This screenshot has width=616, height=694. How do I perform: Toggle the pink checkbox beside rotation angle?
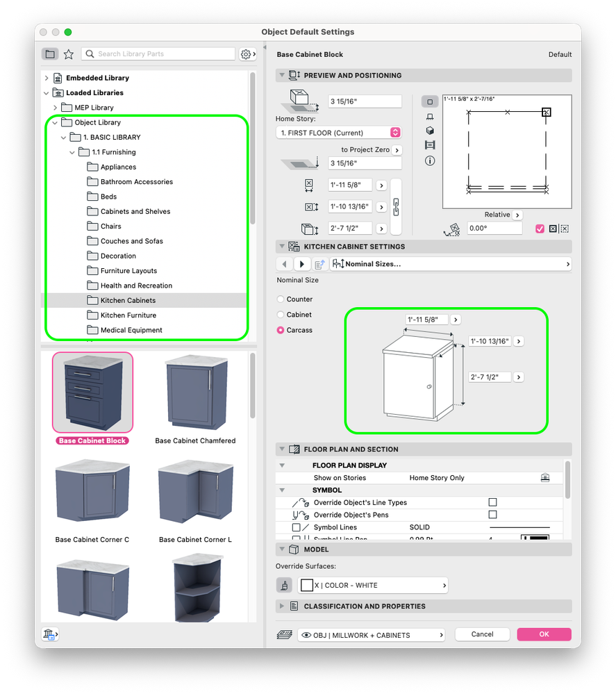click(x=540, y=229)
